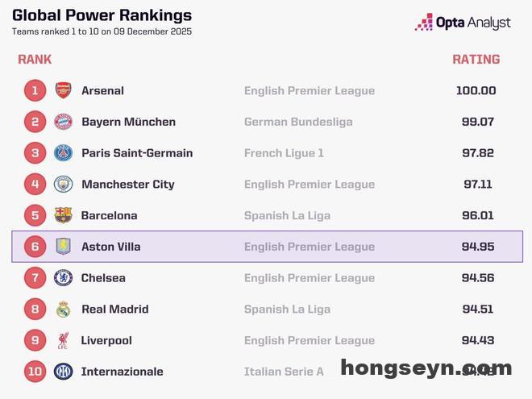Click the RATING column header
Screen dimensions: 532x399
(x=476, y=59)
